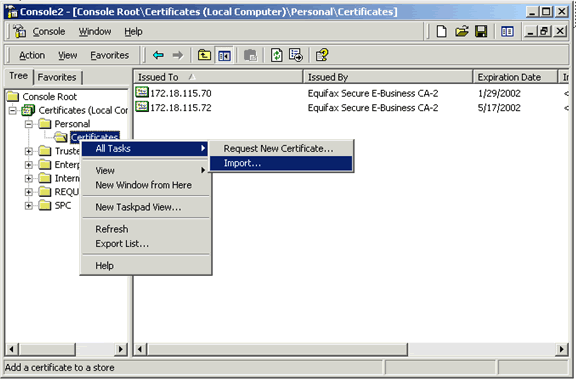Click the tree pane scroll left arrow
This screenshot has height=380, width=576.
12,349
